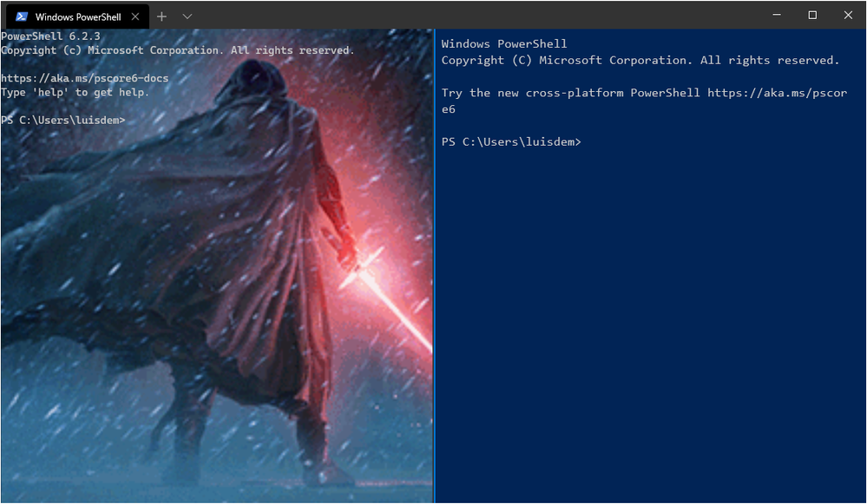This screenshot has height=504, width=867.
Task: Close the Windows Terminal window
Action: [848, 15]
